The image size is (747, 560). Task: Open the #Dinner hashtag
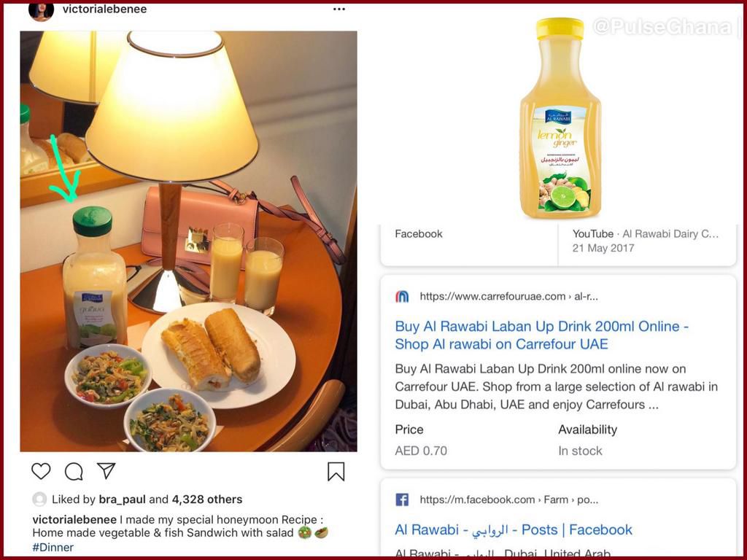click(x=53, y=547)
